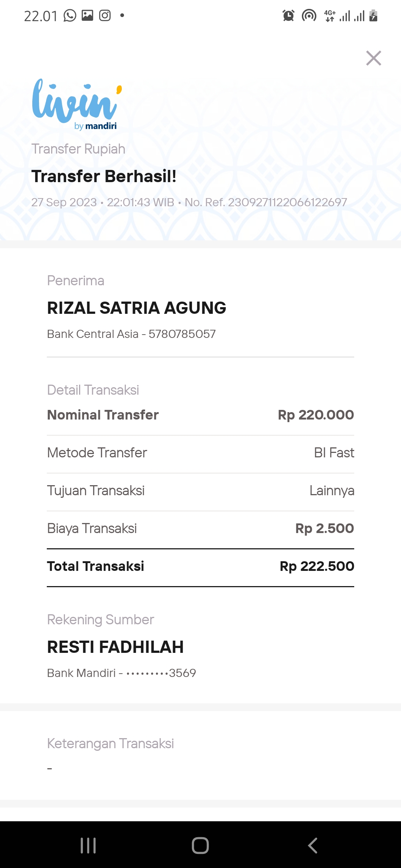The image size is (401, 868).
Task: Tap the Nominal Transfer amount Rp 220.000
Action: pyautogui.click(x=316, y=415)
